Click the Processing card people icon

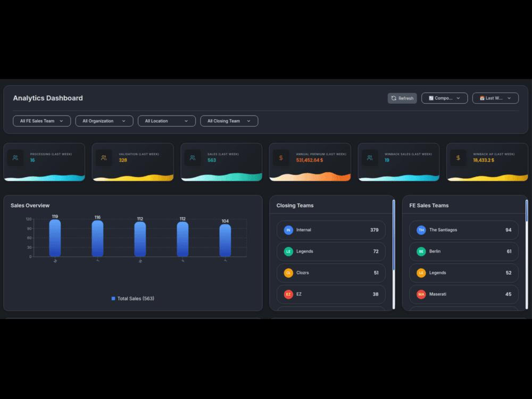15,158
